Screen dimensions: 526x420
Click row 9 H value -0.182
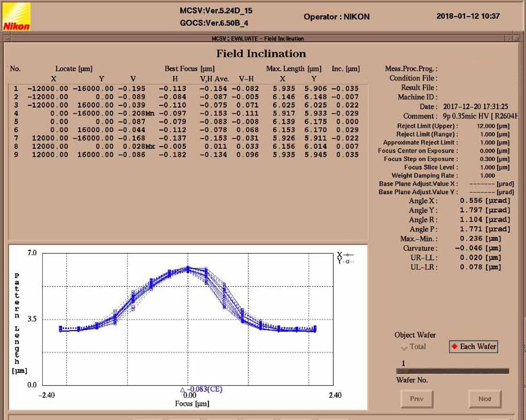pyautogui.click(x=173, y=155)
